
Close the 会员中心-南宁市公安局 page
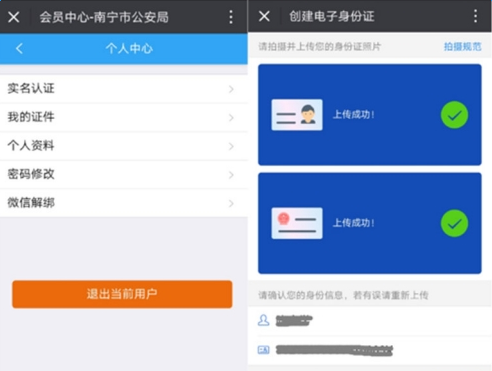click(x=14, y=17)
